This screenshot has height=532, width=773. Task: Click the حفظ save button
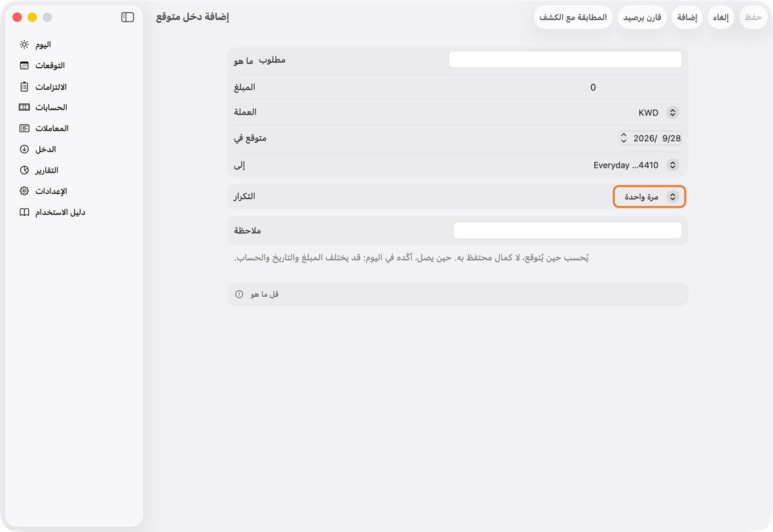[753, 17]
